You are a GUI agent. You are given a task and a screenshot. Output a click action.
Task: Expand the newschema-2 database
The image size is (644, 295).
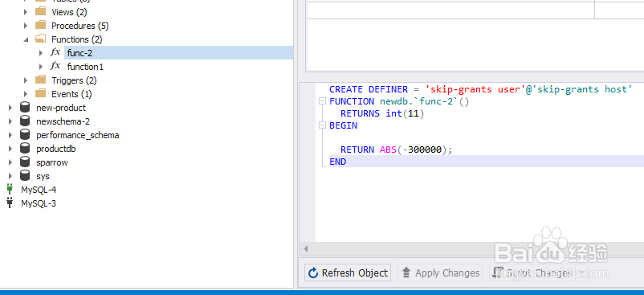click(10, 121)
